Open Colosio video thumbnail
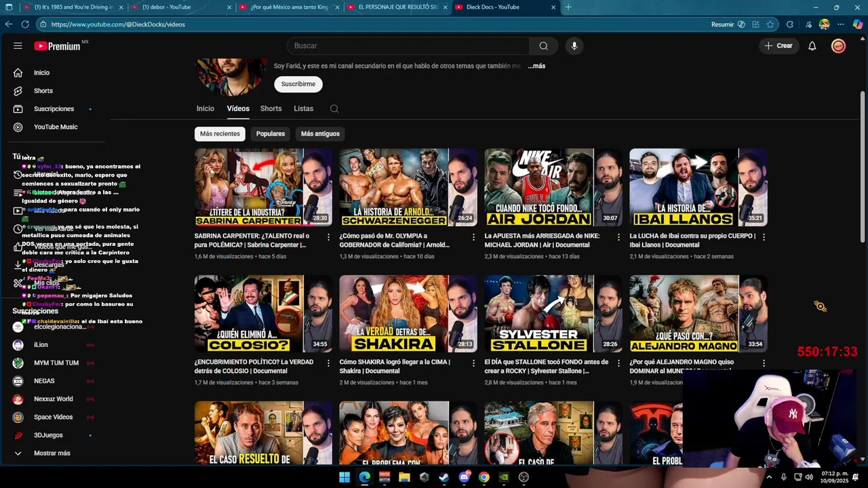868x488 pixels. (x=264, y=313)
